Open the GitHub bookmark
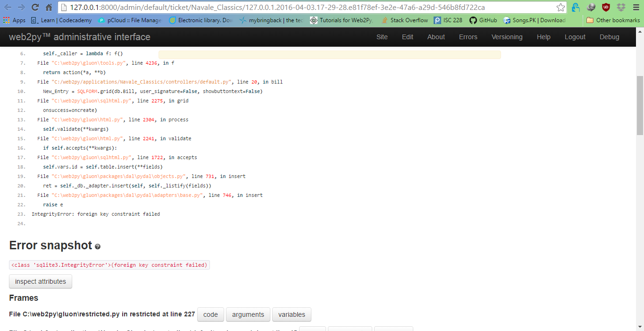The height and width of the screenshot is (331, 644). [x=483, y=20]
